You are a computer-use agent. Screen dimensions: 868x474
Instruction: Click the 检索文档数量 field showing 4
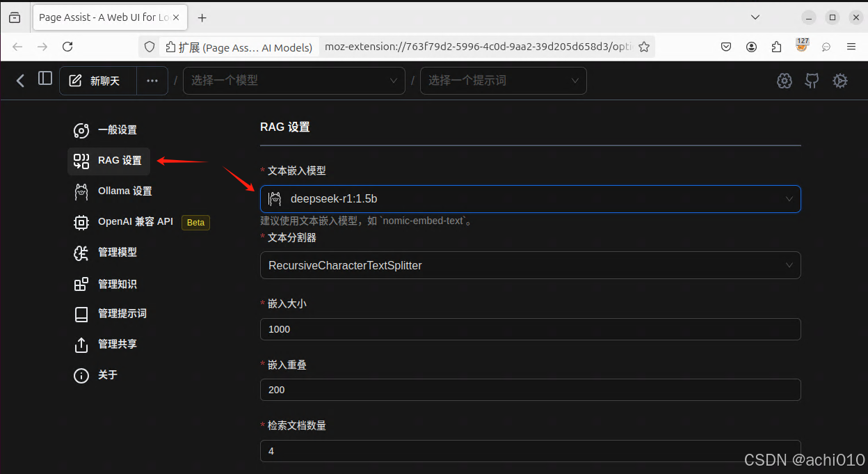531,451
